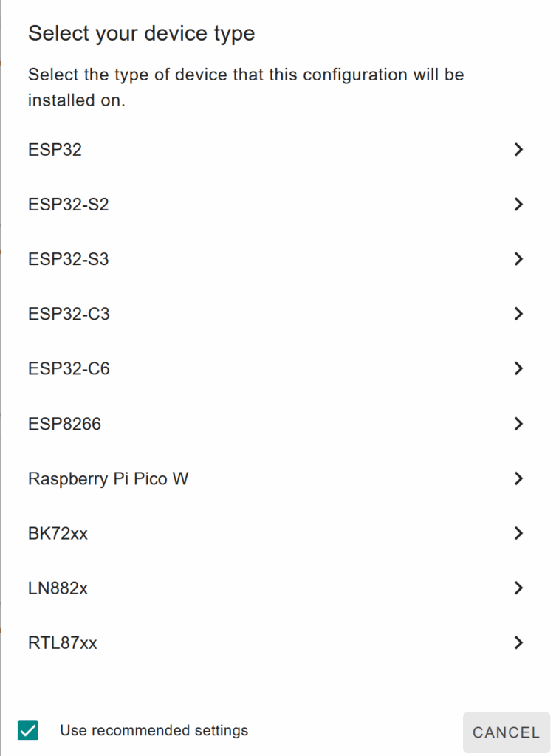Click the right arrow for ESP32-C3
This screenshot has height=756, width=559.
pyautogui.click(x=518, y=314)
